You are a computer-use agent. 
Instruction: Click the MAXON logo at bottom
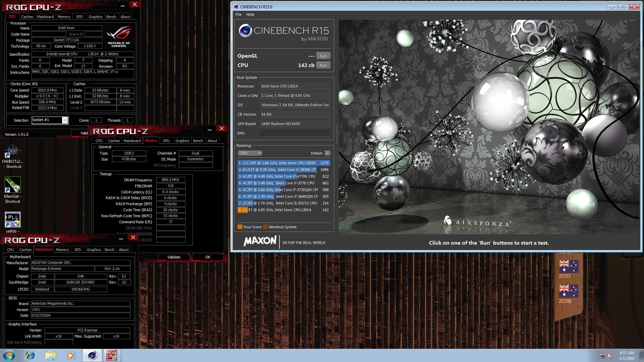(x=260, y=241)
